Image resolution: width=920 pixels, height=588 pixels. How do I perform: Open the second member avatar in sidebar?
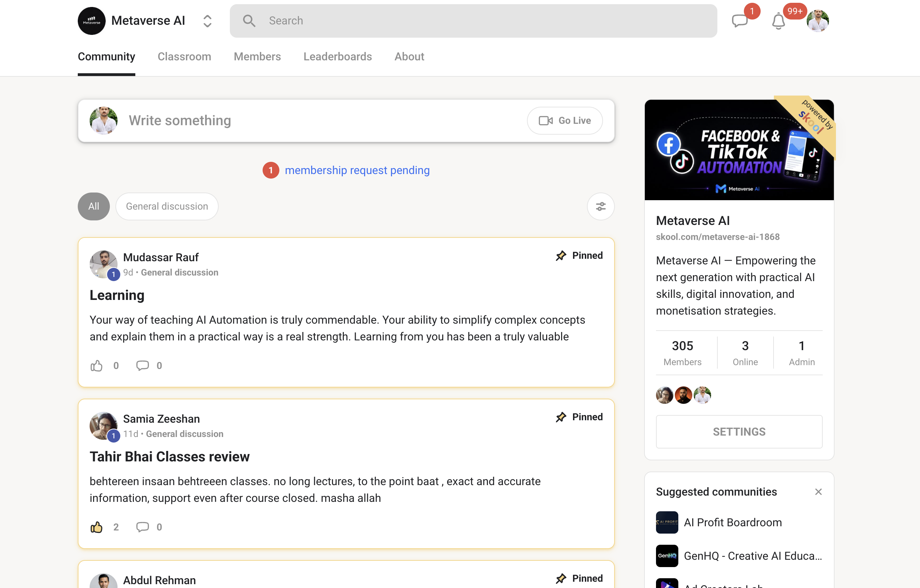(683, 395)
